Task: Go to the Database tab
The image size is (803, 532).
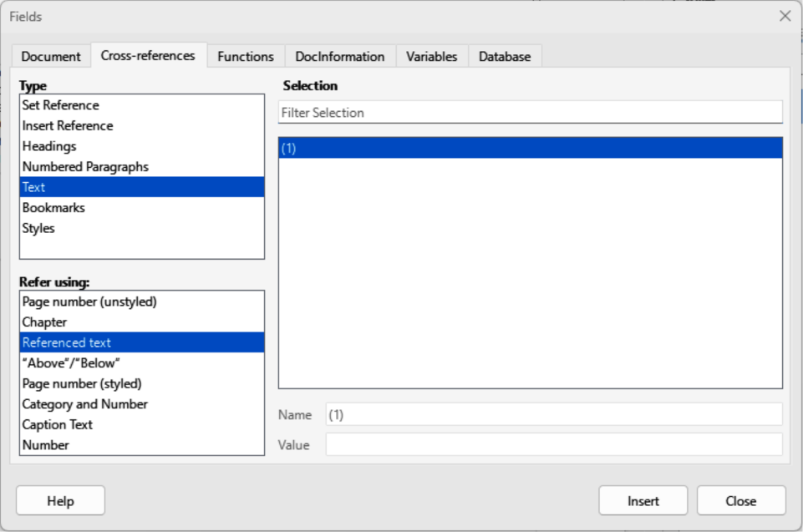Action: pos(505,57)
